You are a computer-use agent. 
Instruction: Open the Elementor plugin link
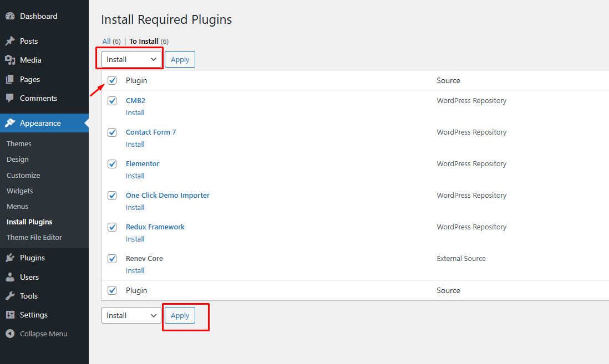pyautogui.click(x=143, y=164)
